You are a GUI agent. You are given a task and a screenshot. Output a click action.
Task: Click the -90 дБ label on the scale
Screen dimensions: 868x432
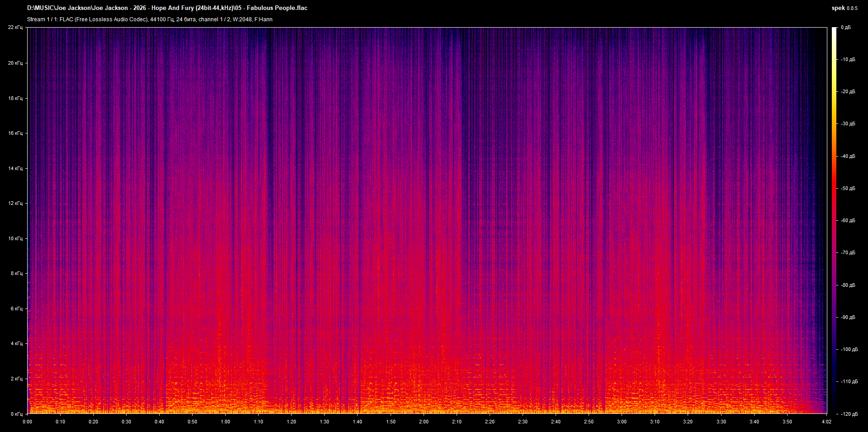[x=848, y=318]
